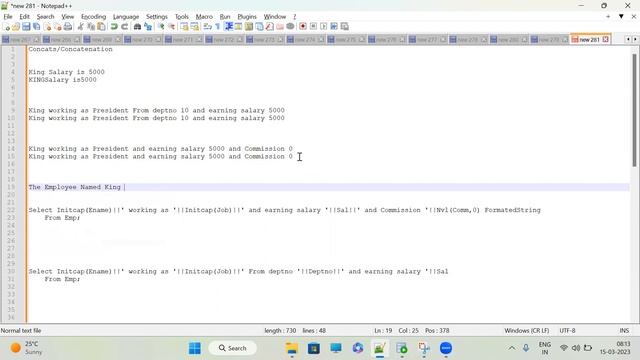Screen dimensions: 640x360
Task: Open the Windows Start button
Action: click(x=195, y=348)
